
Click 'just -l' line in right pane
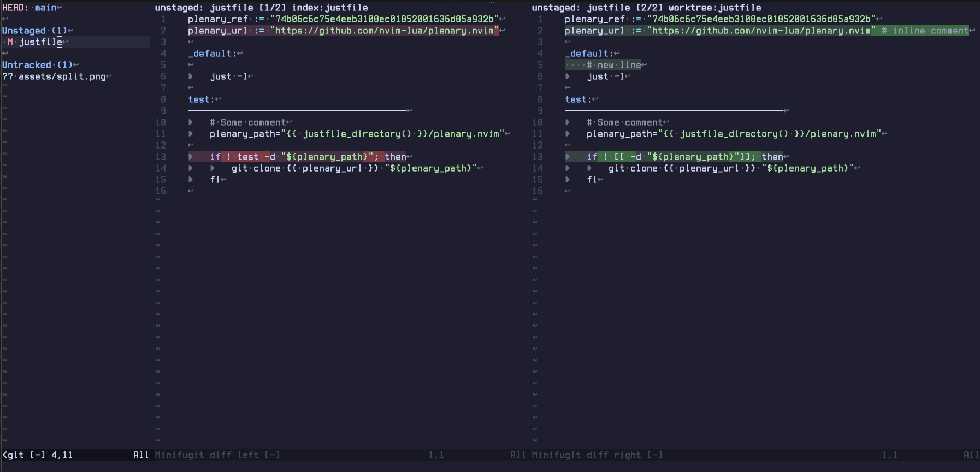point(606,76)
